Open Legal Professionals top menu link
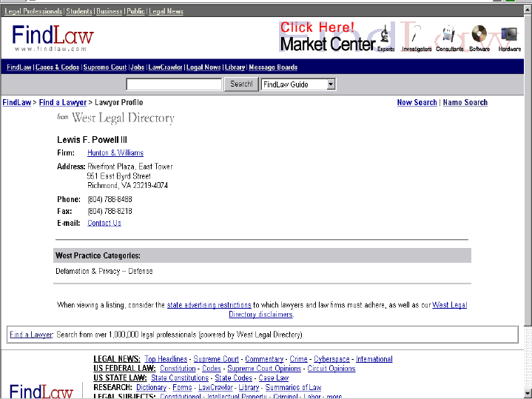Image resolution: width=532 pixels, height=399 pixels. [33, 11]
